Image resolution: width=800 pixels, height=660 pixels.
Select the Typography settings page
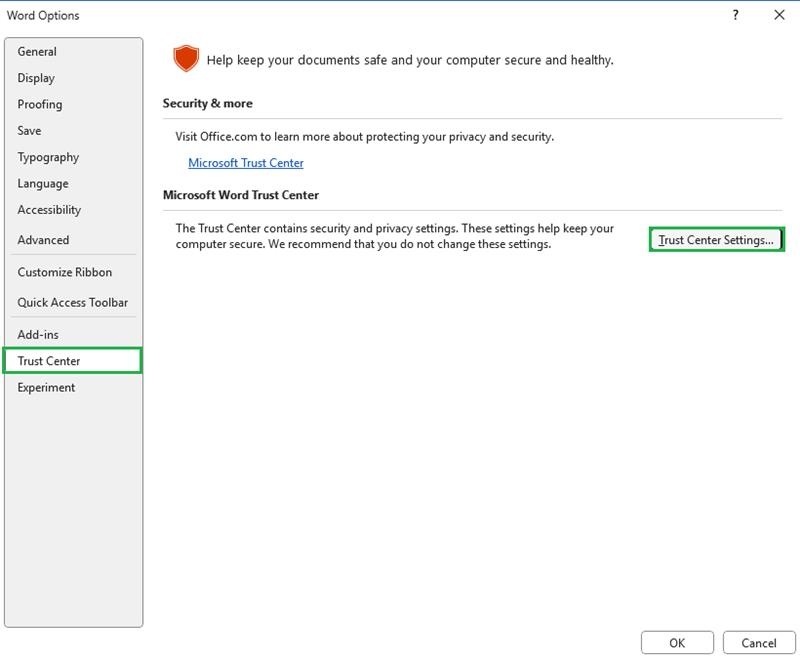pyautogui.click(x=48, y=156)
